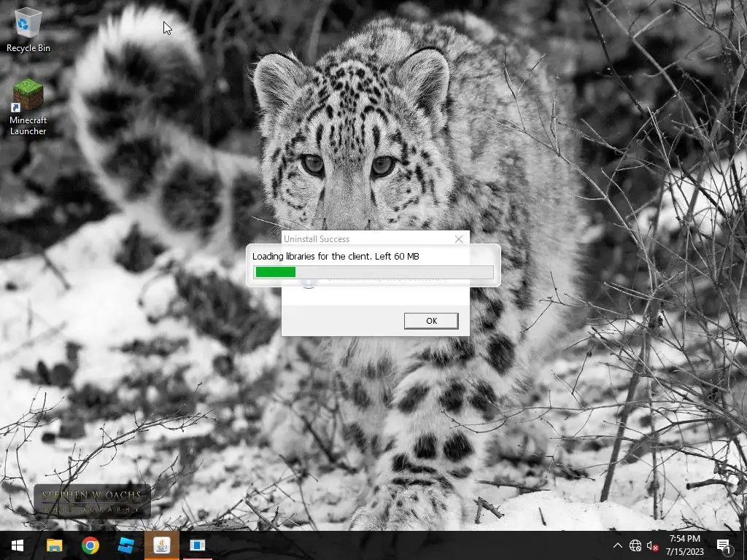This screenshot has width=747, height=560.
Task: Open network settings globe icon
Action: [x=635, y=545]
